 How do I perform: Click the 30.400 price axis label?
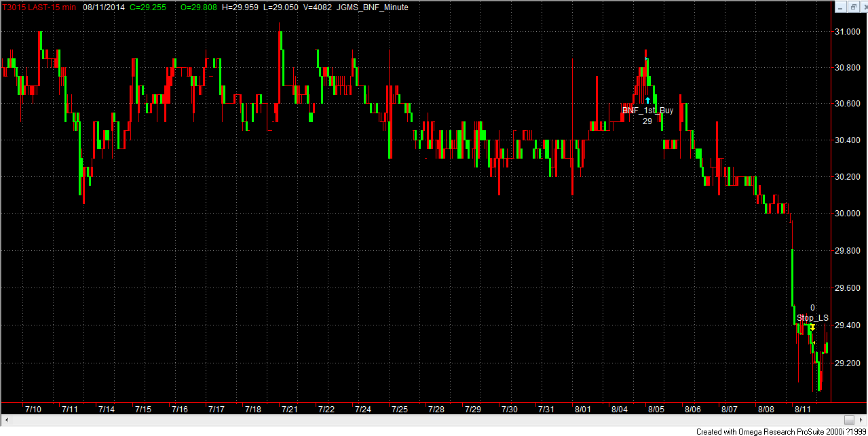[848, 140]
